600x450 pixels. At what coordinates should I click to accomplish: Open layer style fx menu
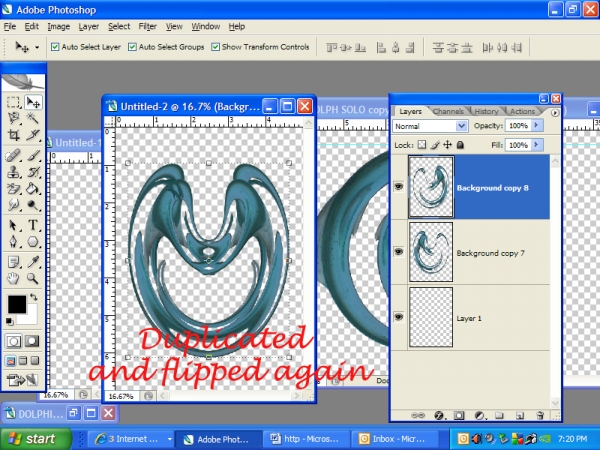439,415
